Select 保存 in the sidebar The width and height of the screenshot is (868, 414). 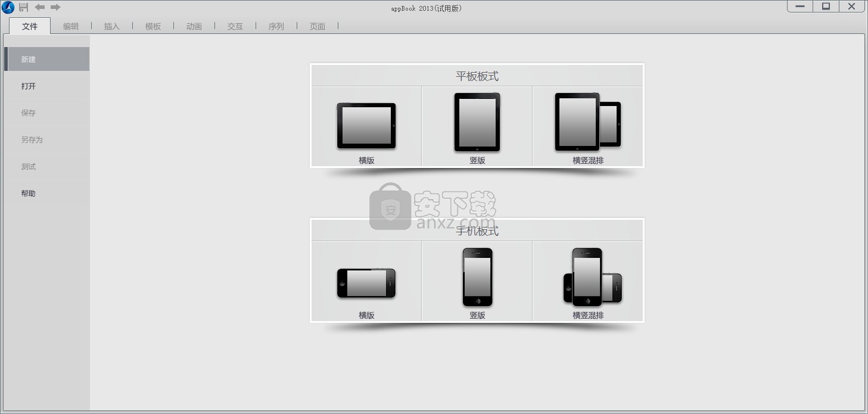46,113
